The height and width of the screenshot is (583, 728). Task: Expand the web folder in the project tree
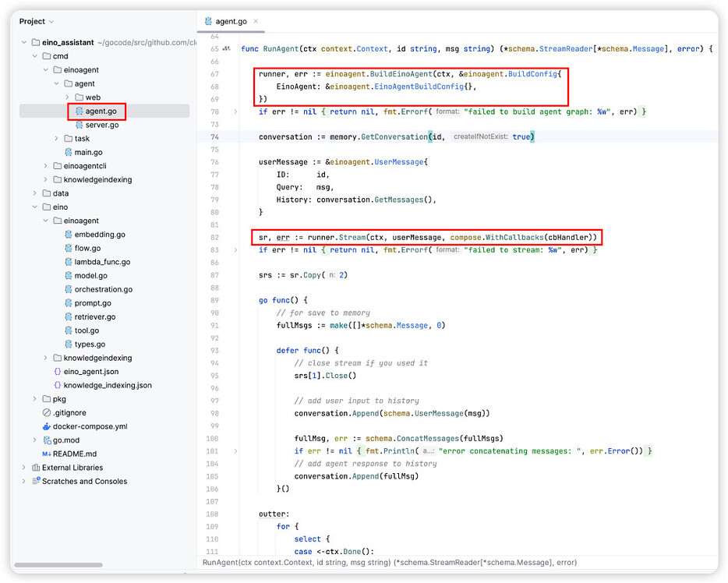pyautogui.click(x=68, y=97)
